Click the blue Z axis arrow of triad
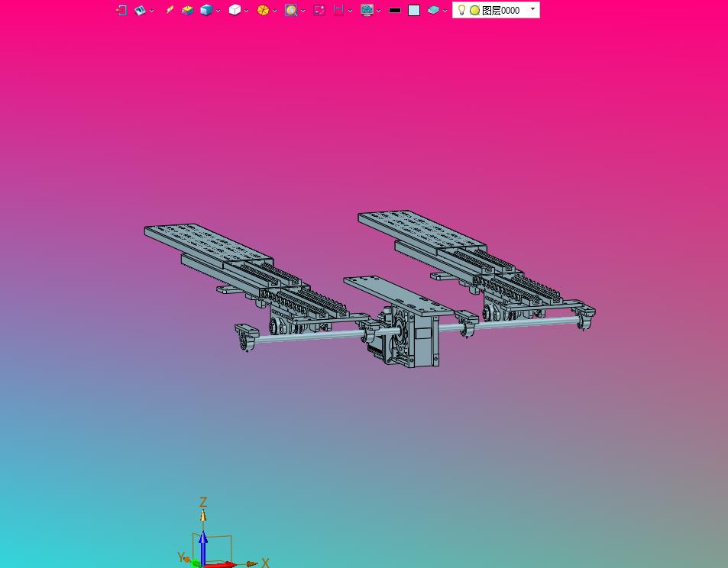Screen dimensions: 728x568 (x=203, y=547)
